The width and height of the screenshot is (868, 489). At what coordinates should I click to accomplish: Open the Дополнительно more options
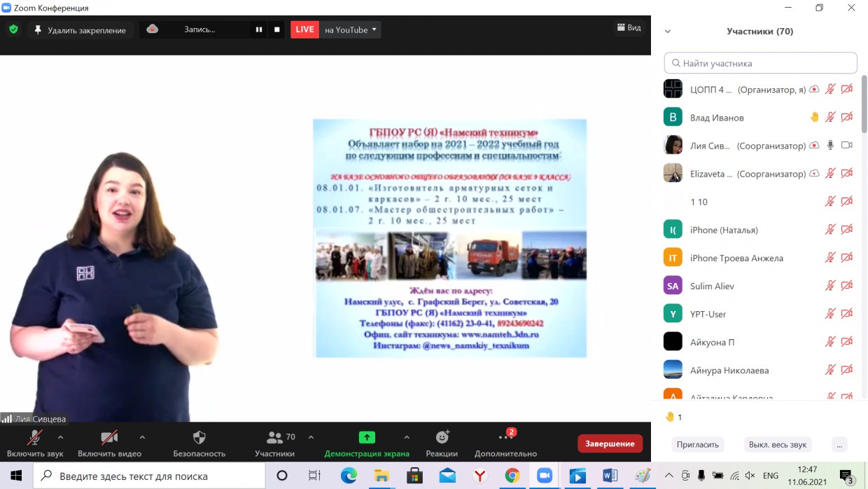505,443
